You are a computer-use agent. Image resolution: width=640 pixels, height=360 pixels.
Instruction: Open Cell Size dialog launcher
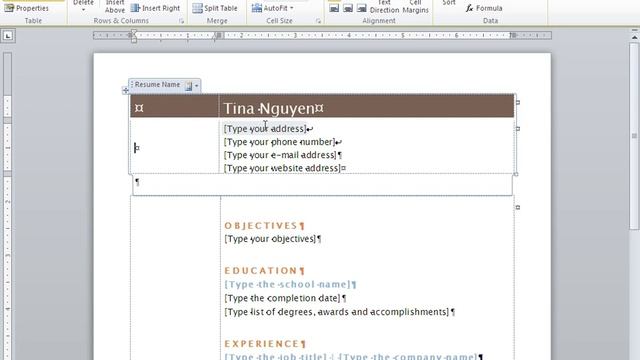tap(318, 21)
